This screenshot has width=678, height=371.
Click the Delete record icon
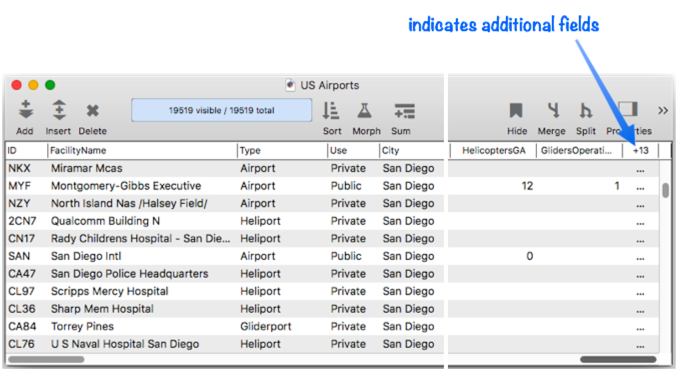pyautogui.click(x=92, y=111)
